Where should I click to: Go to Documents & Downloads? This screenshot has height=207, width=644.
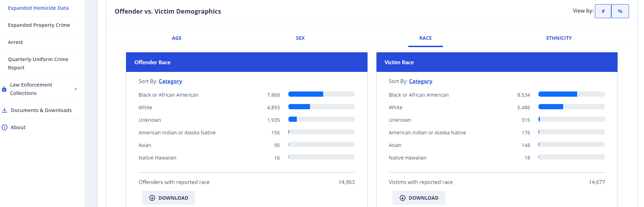(41, 110)
